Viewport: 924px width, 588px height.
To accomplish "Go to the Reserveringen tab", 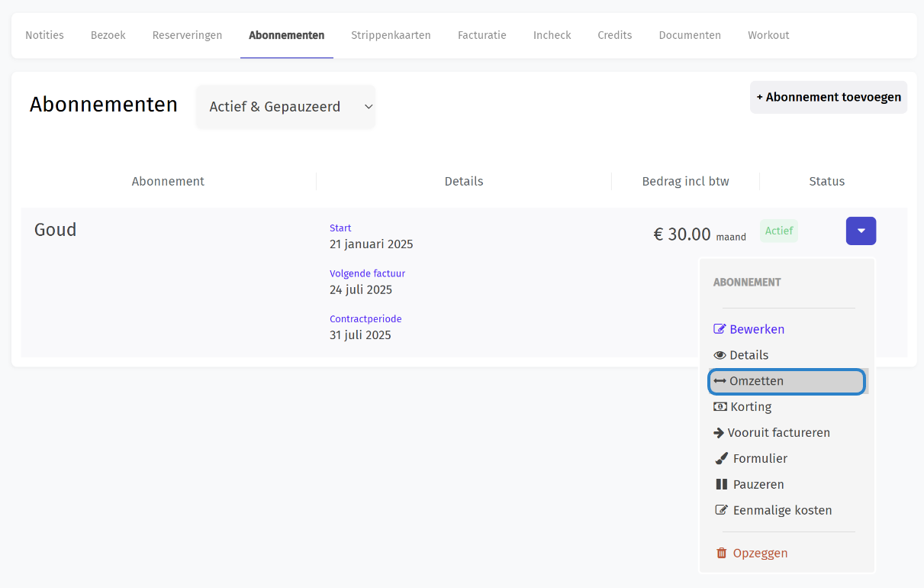I will (187, 35).
